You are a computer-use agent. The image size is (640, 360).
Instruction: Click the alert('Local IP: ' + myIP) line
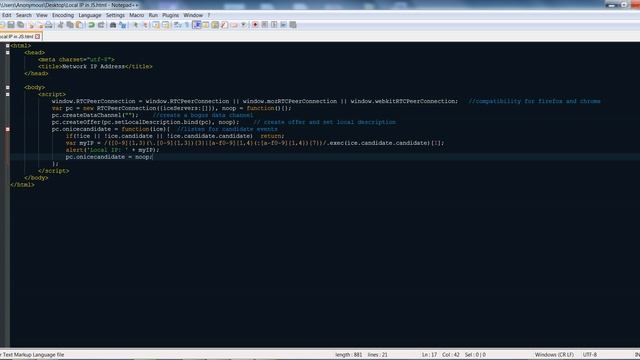112,150
